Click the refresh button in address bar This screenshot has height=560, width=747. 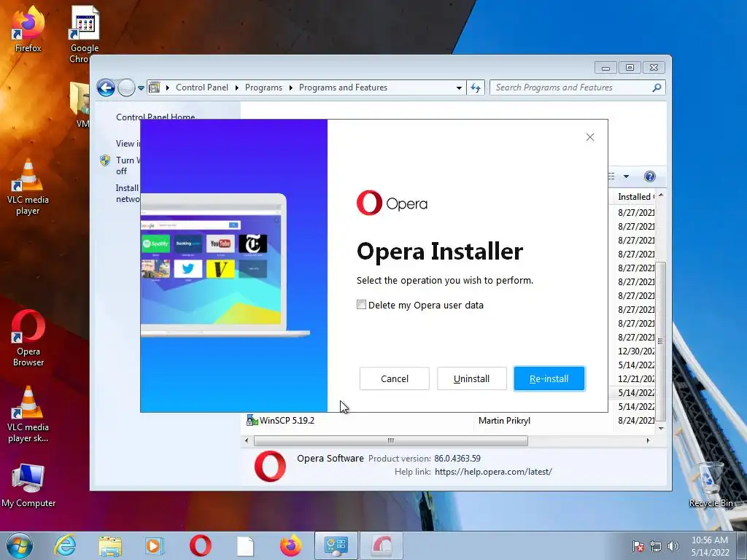pos(476,87)
